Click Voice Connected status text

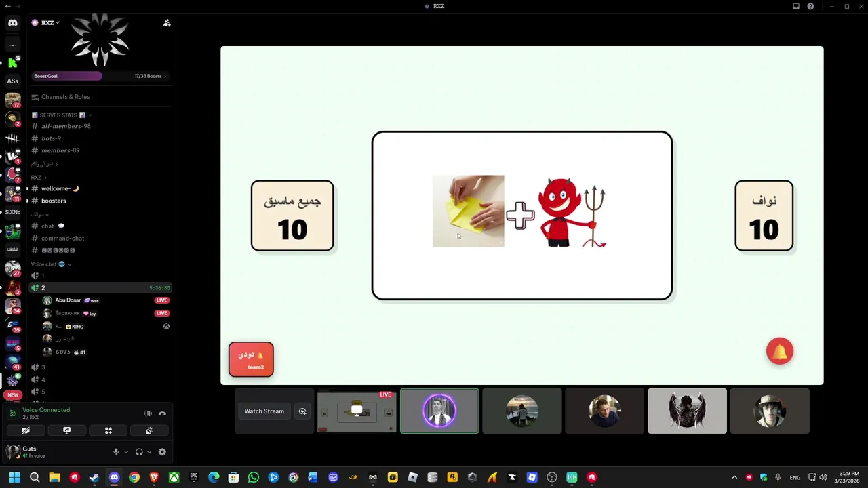coord(46,410)
